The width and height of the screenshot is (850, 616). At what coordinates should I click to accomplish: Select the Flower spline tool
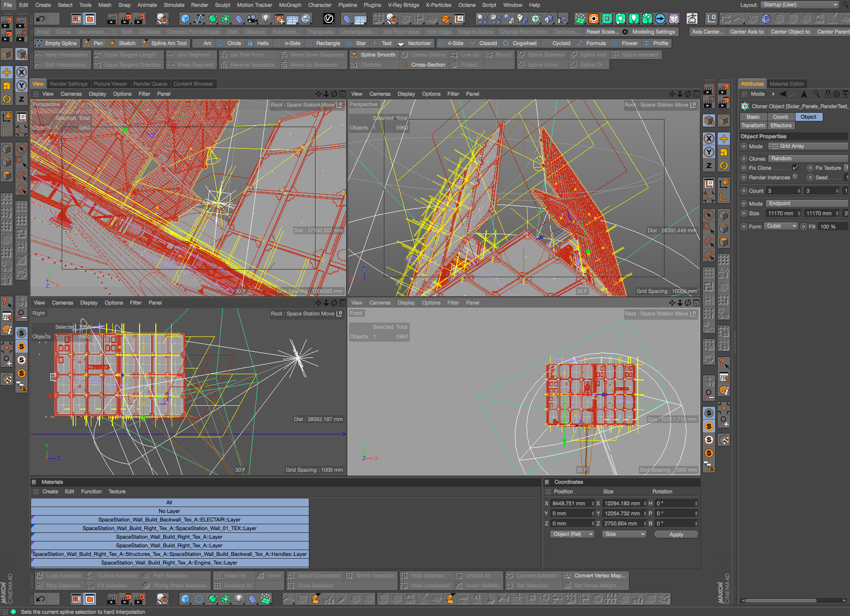625,43
